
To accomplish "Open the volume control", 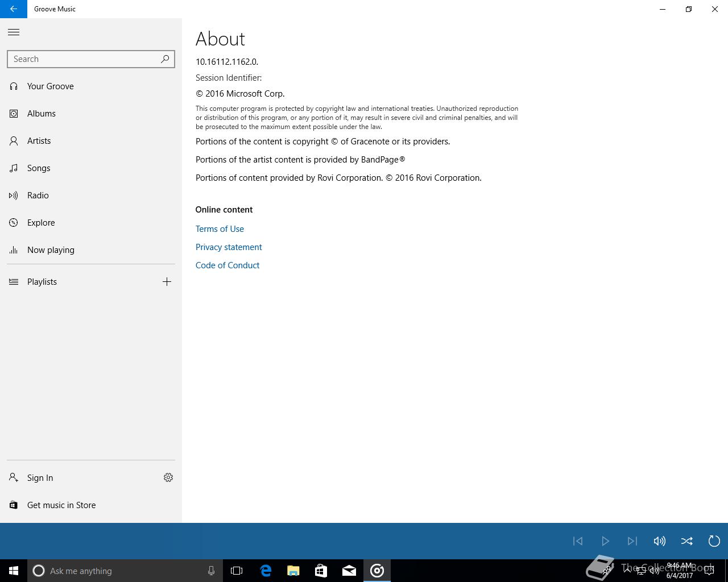I will pyautogui.click(x=660, y=541).
